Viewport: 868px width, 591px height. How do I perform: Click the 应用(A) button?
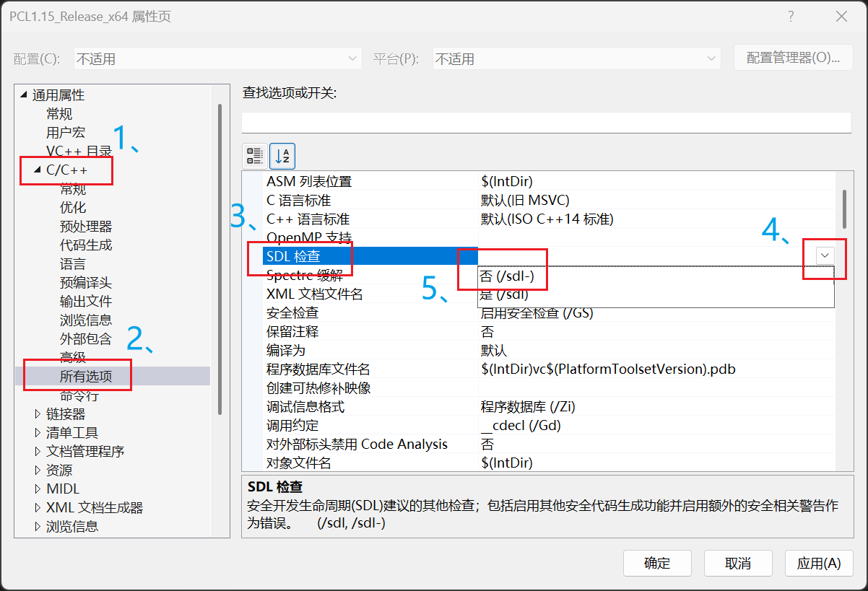pyautogui.click(x=819, y=564)
